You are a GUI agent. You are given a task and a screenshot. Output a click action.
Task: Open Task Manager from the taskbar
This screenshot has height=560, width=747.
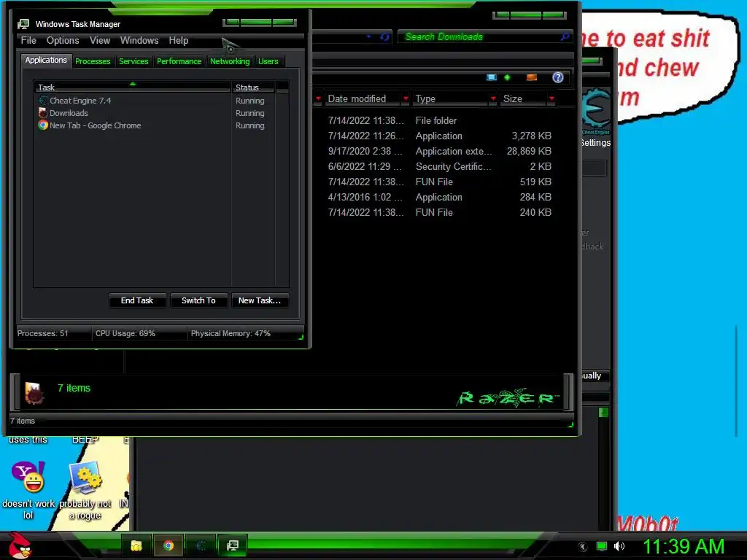point(233,545)
